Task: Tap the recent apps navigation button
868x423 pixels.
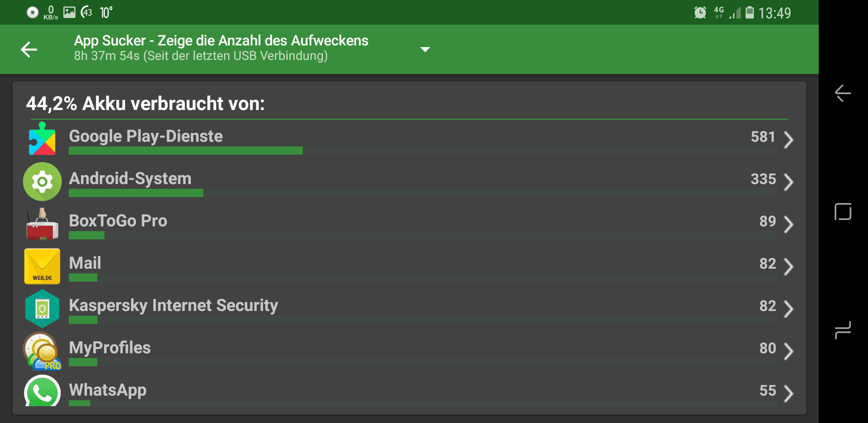Action: [x=843, y=330]
